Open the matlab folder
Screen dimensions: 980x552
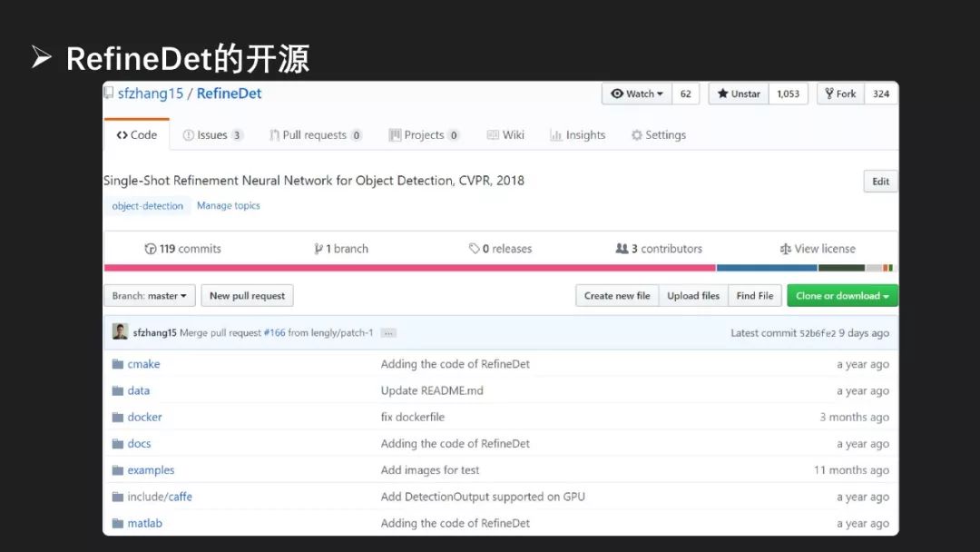(x=144, y=523)
